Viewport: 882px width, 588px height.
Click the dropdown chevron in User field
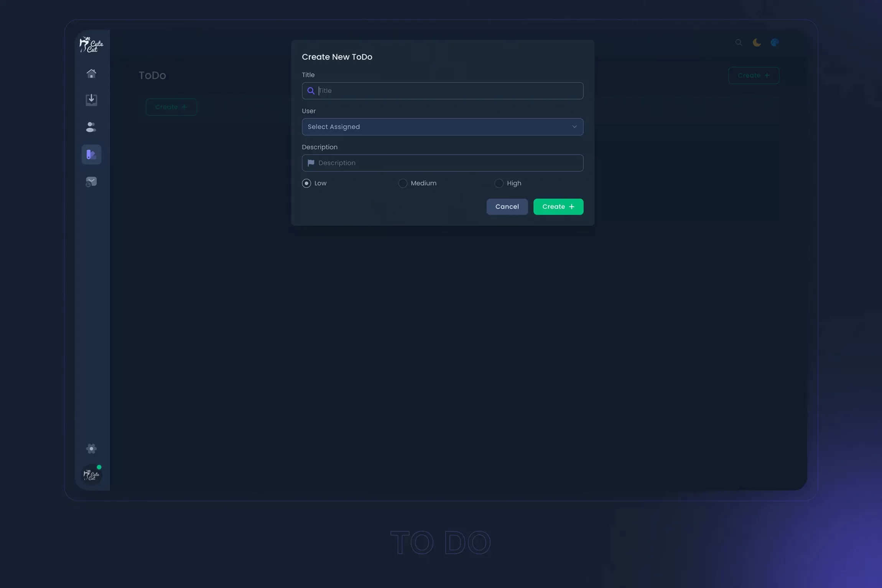[x=574, y=127]
